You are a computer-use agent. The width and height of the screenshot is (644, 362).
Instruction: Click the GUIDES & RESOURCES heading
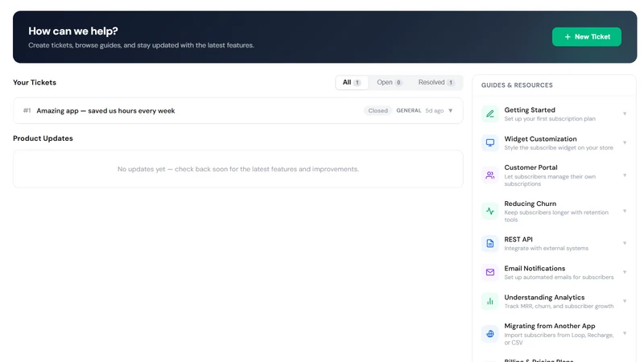(517, 85)
